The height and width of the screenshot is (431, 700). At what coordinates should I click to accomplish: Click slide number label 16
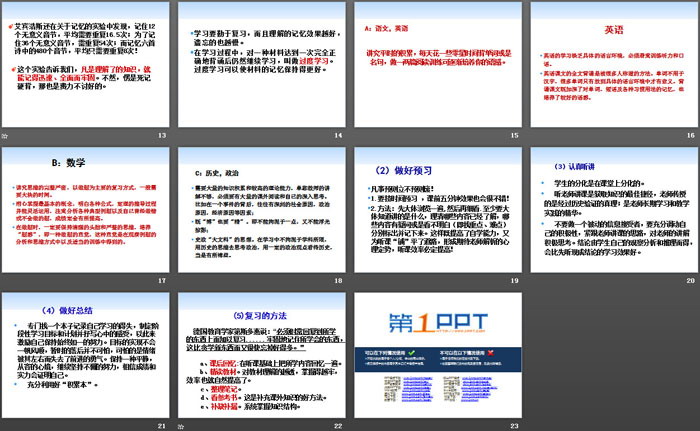tap(691, 135)
